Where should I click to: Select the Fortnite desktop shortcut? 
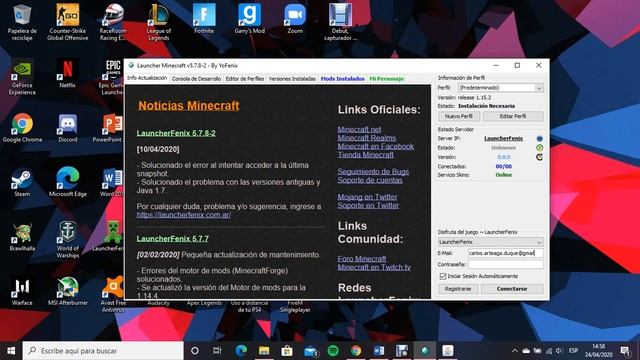tap(204, 19)
